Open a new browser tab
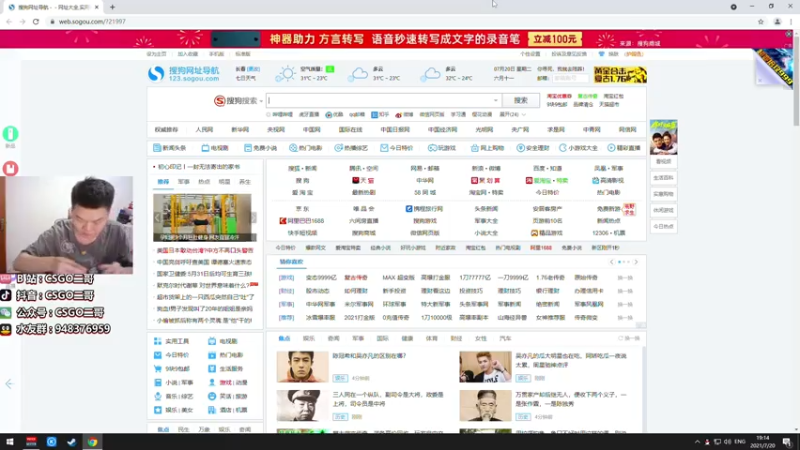Image resolution: width=800 pixels, height=450 pixels. [112, 7]
